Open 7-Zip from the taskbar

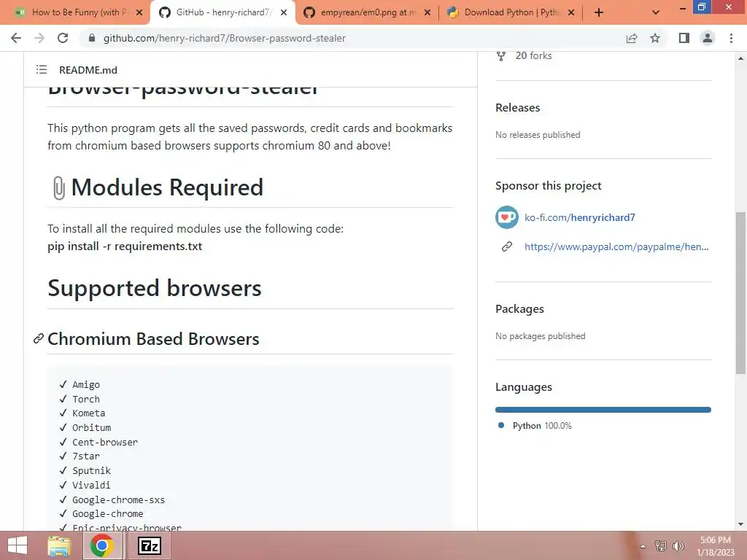tap(149, 545)
